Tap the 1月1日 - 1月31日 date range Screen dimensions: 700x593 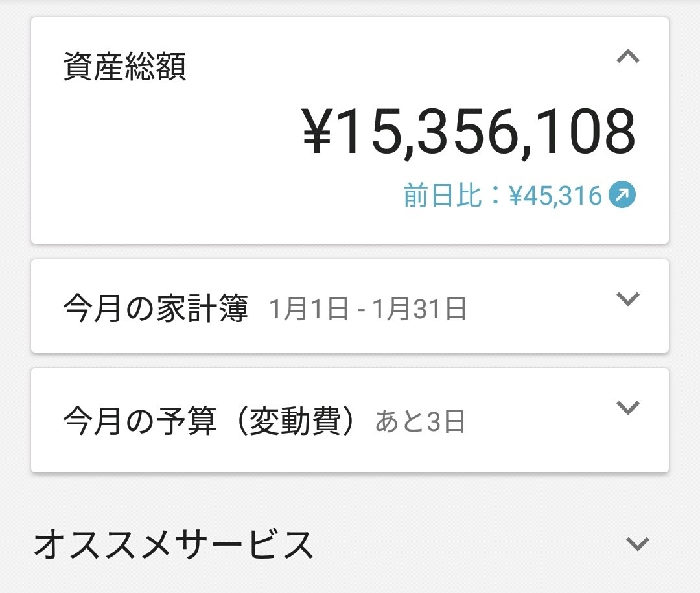[367, 310]
